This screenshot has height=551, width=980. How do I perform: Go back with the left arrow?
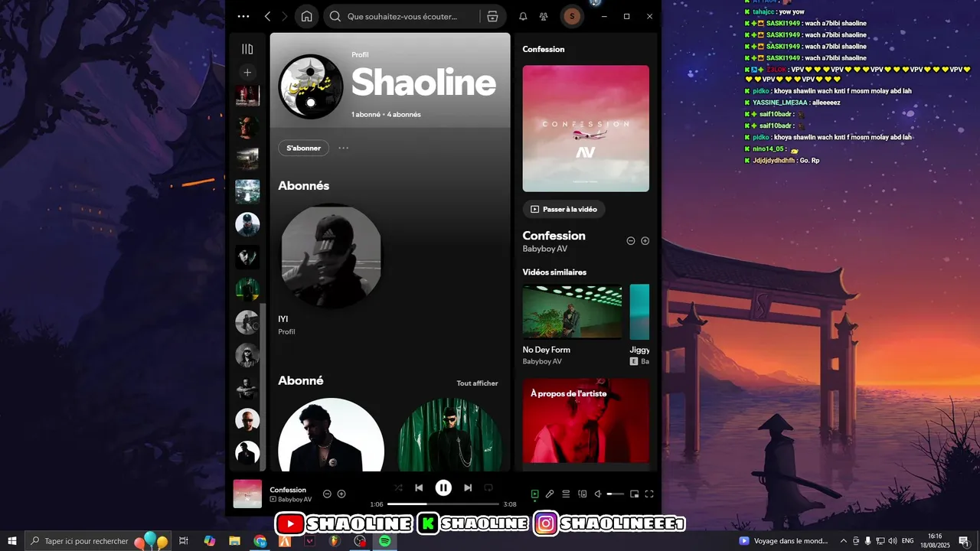267,16
